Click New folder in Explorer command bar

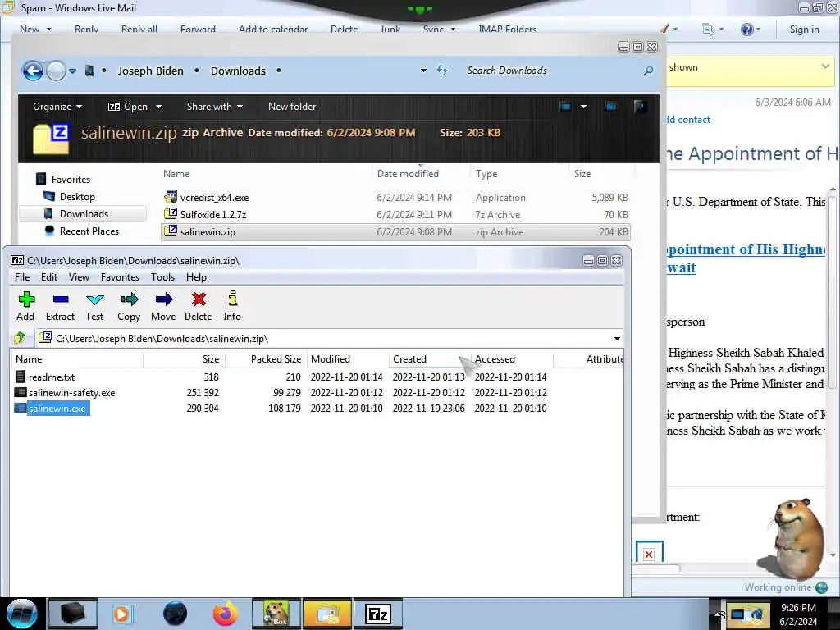[292, 107]
